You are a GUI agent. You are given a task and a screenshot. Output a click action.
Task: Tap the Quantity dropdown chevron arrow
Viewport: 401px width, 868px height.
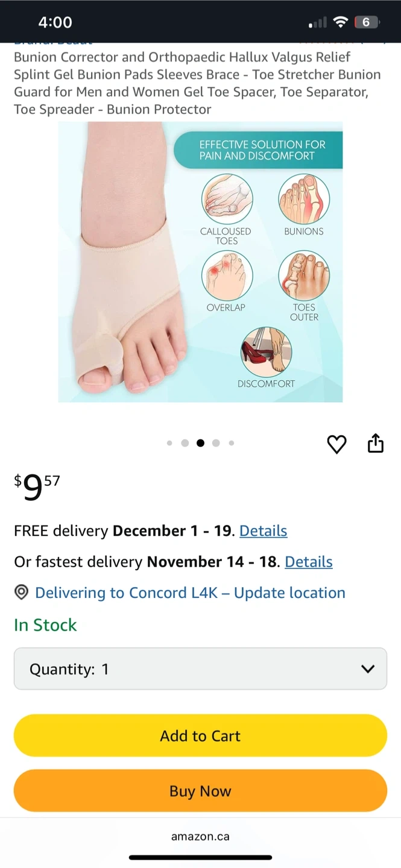click(367, 669)
